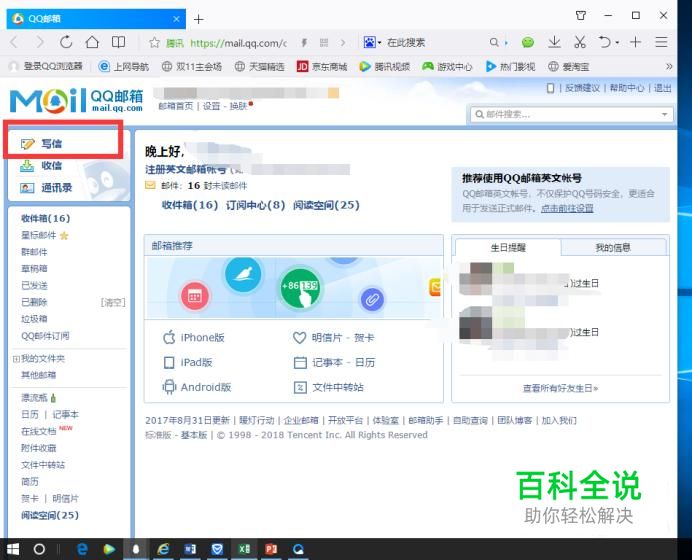Click the scissors screenshot icon in browser toolbar
The width and height of the screenshot is (692, 560).
point(580,42)
